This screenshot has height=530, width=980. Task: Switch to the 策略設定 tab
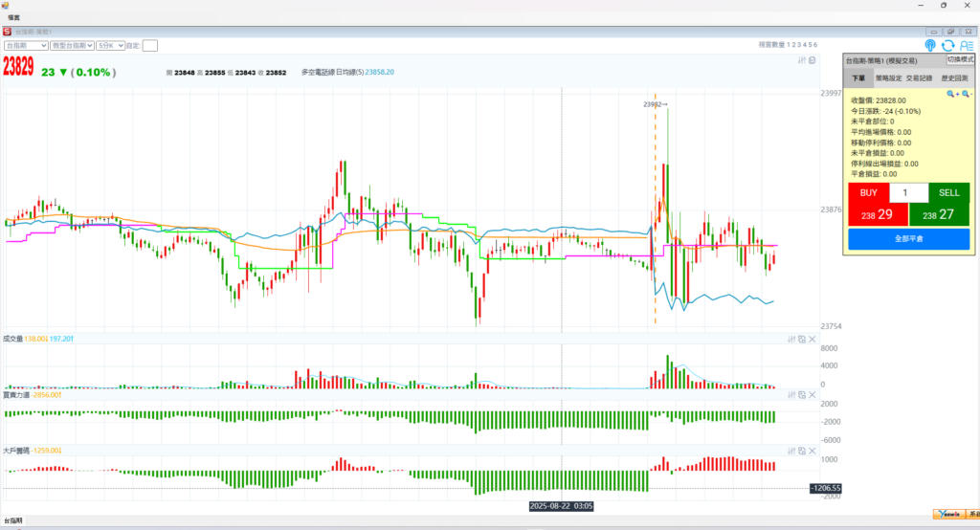pyautogui.click(x=889, y=78)
